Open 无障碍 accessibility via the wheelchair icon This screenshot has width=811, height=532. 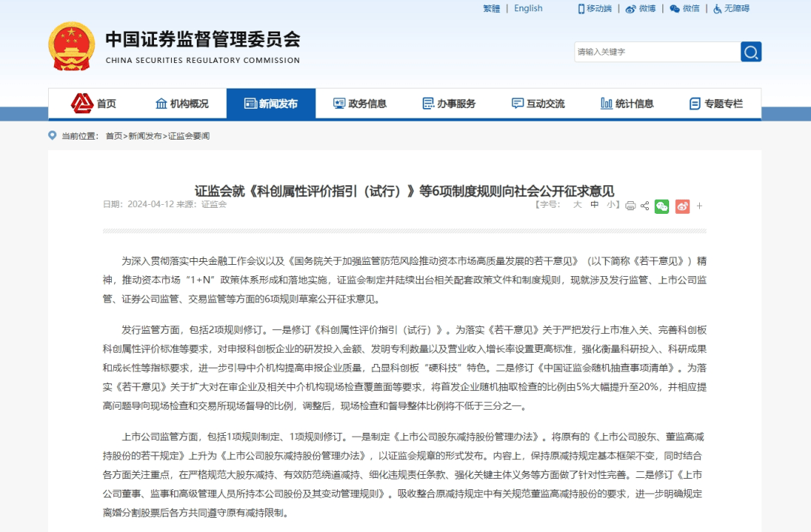coord(716,8)
